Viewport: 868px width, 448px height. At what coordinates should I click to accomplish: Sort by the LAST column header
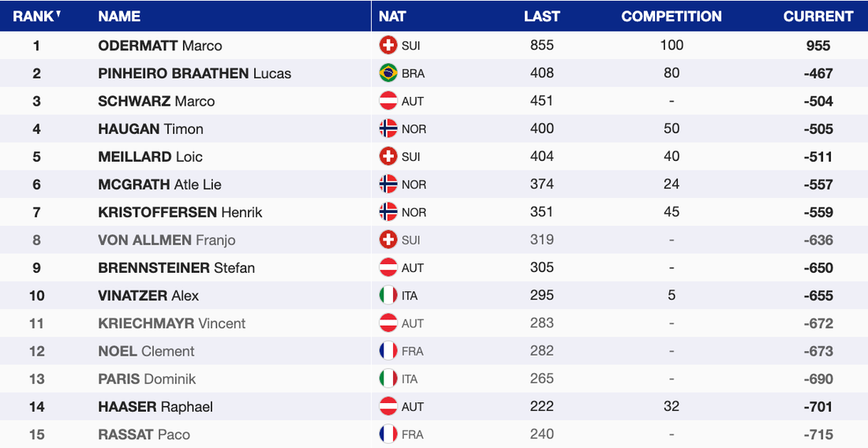pos(541,16)
